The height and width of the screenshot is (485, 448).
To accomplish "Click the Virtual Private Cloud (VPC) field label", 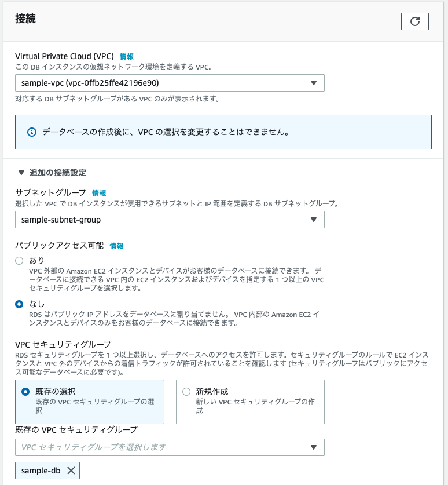I will [64, 57].
